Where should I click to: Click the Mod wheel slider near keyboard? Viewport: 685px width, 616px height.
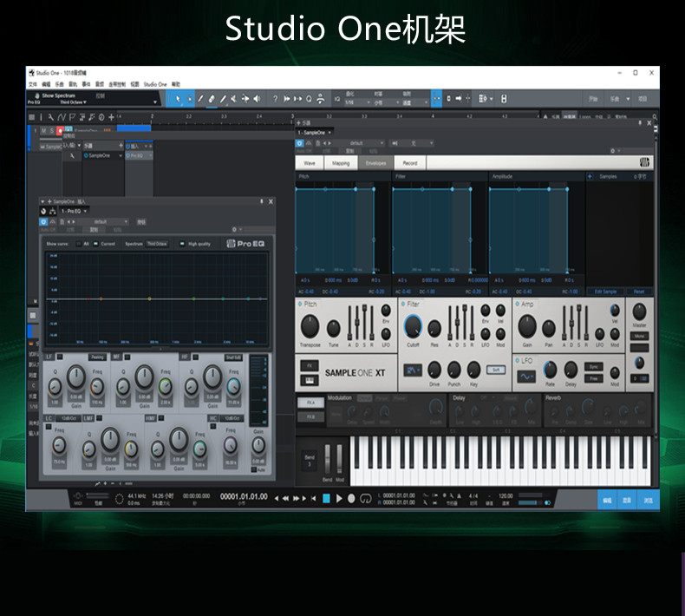coord(339,458)
